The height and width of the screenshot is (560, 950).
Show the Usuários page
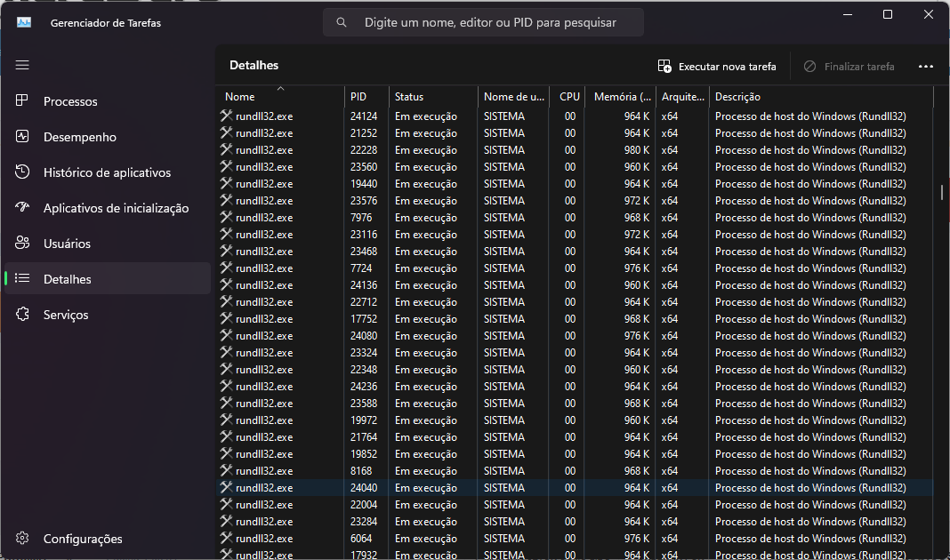click(108, 244)
